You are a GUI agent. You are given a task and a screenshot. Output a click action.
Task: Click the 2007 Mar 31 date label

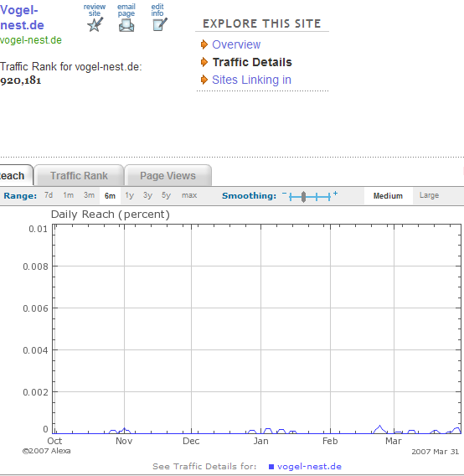click(436, 452)
